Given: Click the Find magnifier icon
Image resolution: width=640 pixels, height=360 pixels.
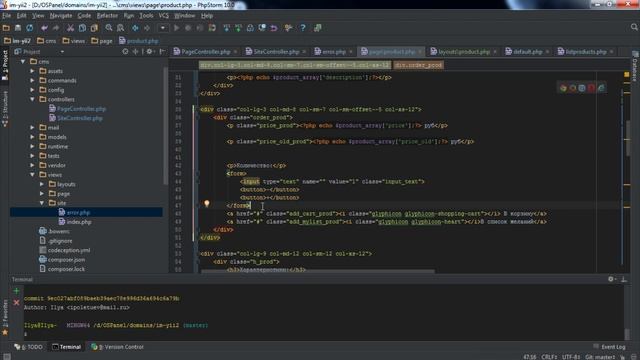Looking at the screenshot, I should click(109, 28).
